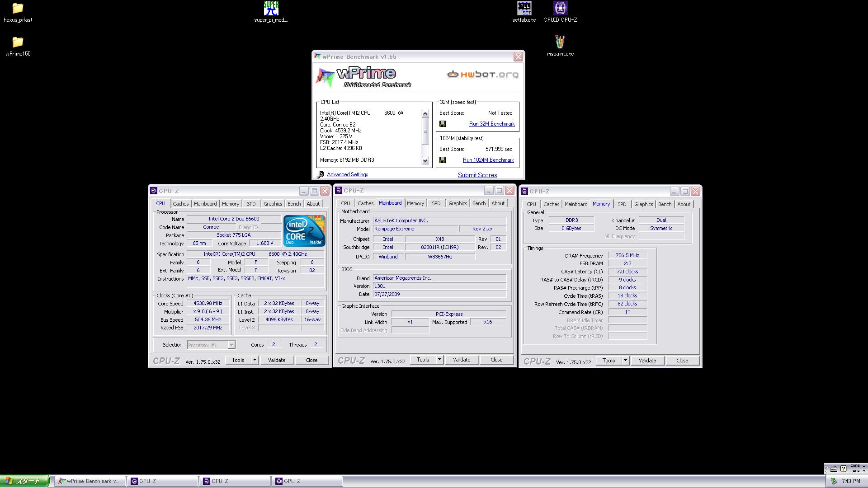The image size is (868, 488).
Task: Click the 571.999 sec best score
Action: [499, 149]
